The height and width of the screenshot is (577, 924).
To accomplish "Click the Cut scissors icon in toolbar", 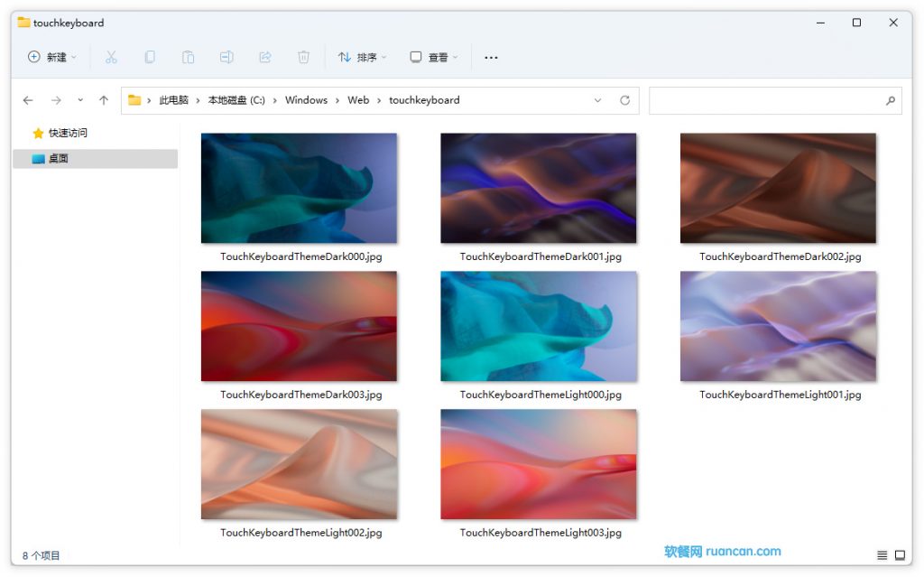I will pos(111,57).
